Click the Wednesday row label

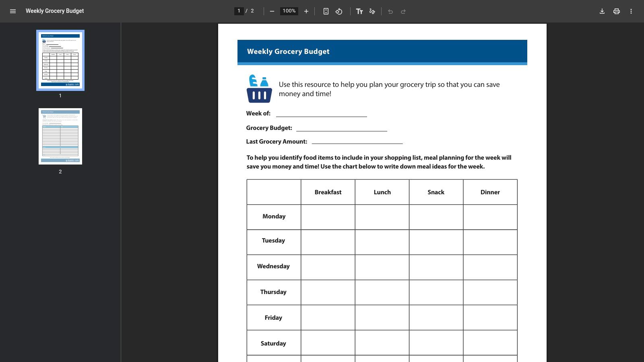click(x=273, y=266)
